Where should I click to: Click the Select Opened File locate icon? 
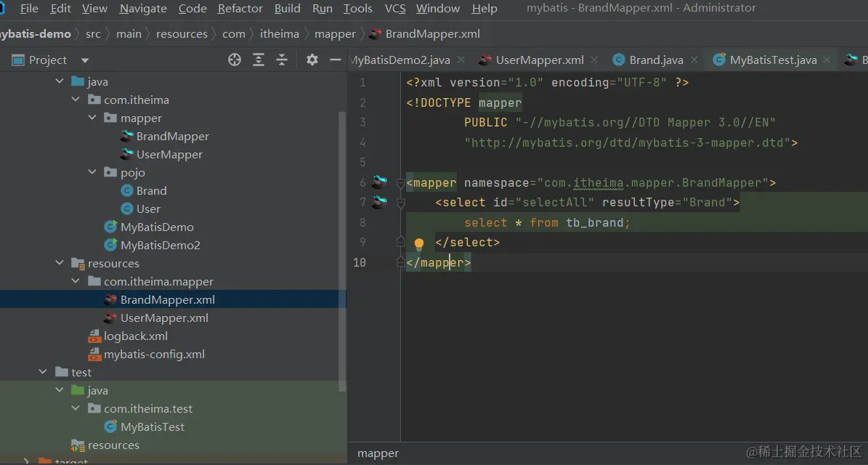[235, 60]
